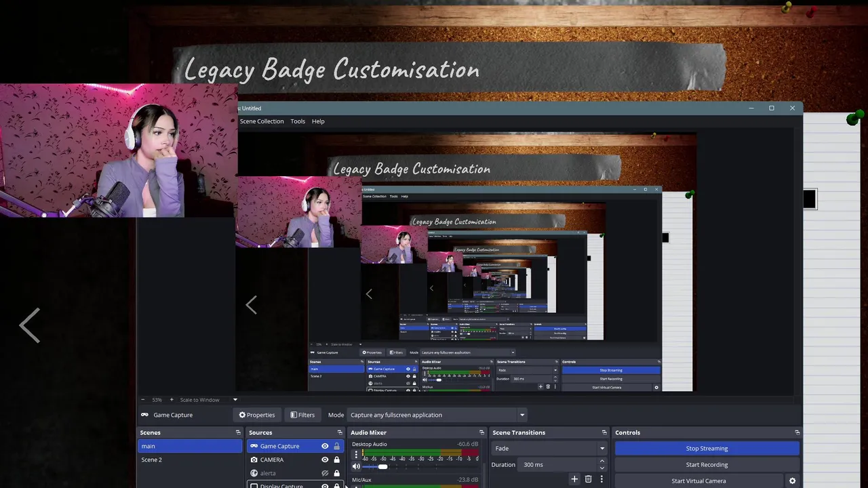
Task: Open the Scale to Window dropdown
Action: [x=209, y=400]
